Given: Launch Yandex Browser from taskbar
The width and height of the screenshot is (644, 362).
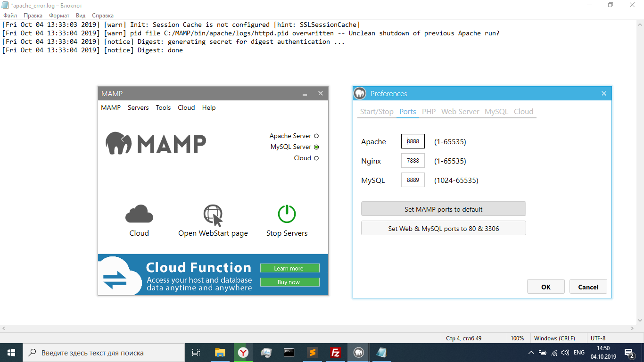Looking at the screenshot, I should coord(243,353).
